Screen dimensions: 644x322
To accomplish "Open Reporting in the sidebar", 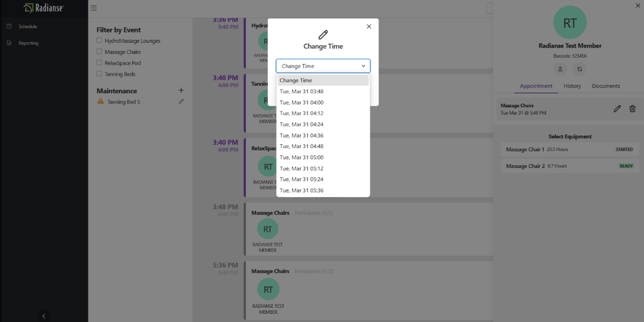I will [28, 43].
